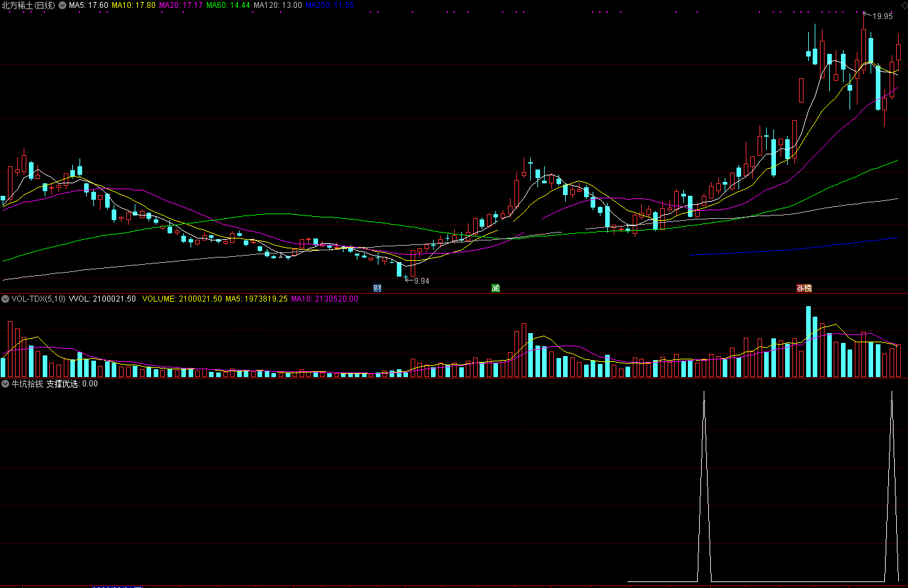
Task: Open the VOL-TDX indicator dropdown arrow
Action: pyautogui.click(x=5, y=299)
